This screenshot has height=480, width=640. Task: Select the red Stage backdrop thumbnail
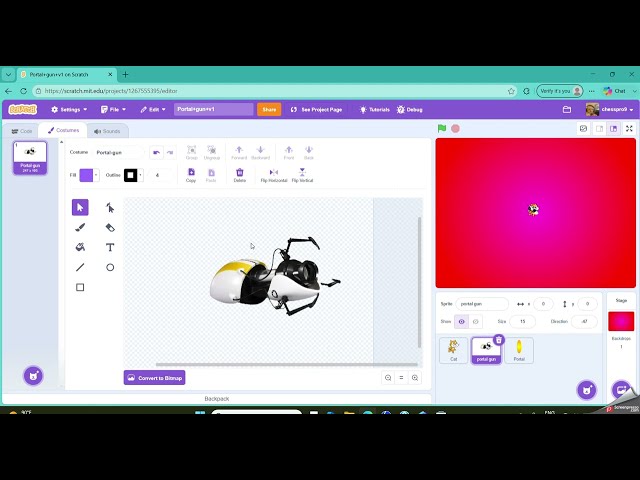tap(621, 321)
